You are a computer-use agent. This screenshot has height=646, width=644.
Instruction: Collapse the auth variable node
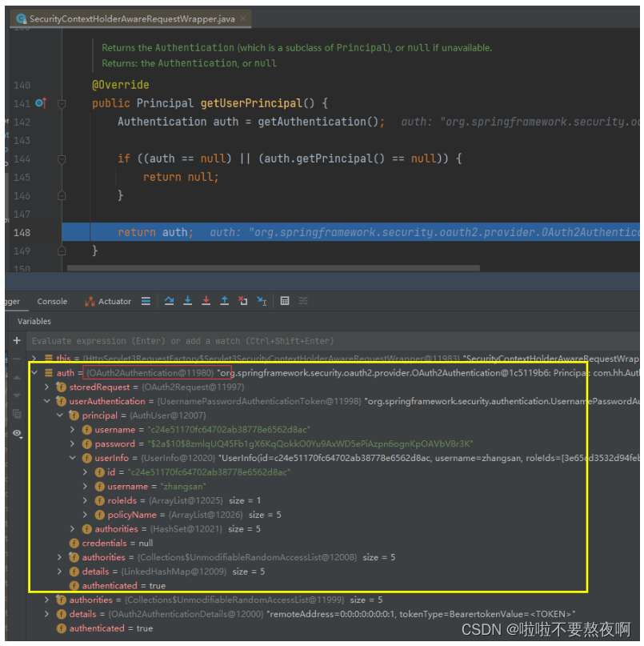(x=34, y=373)
